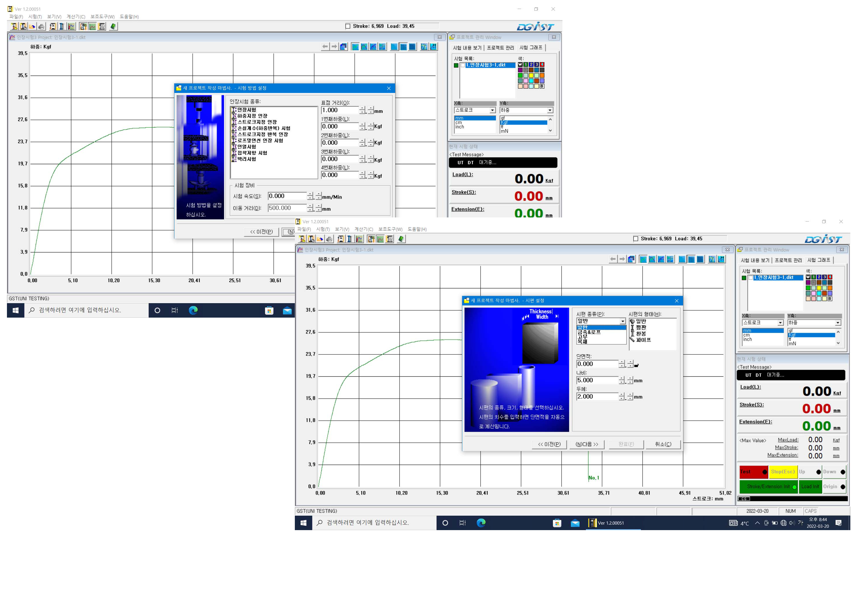Expand the Y축 하중 dropdown in the front window
The height and width of the screenshot is (608, 868).
point(838,323)
